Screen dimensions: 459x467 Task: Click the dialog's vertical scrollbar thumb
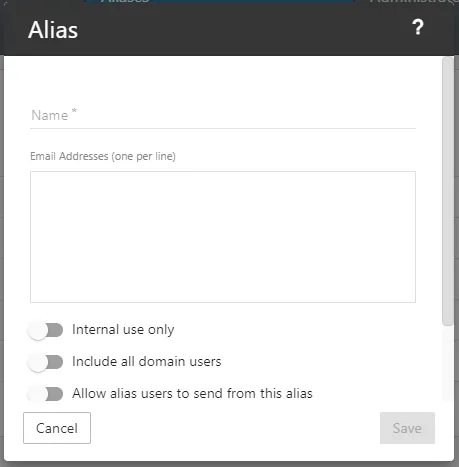(x=448, y=191)
